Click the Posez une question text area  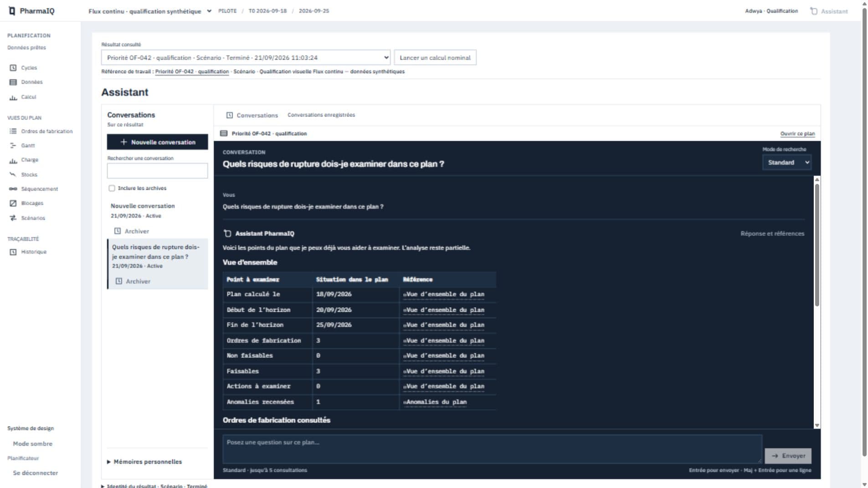492,449
